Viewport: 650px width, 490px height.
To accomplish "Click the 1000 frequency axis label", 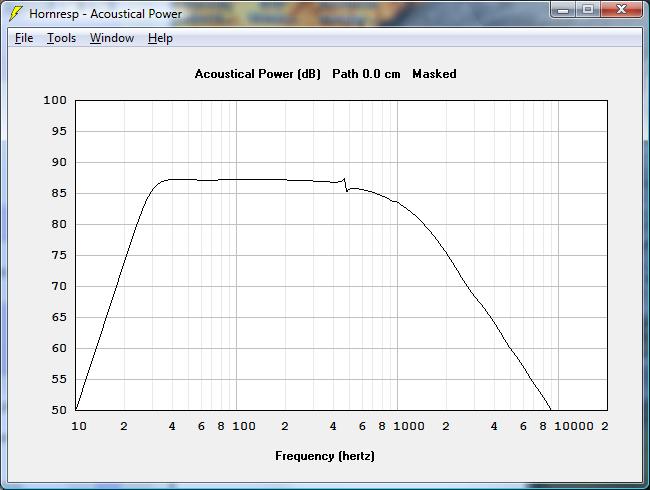I will pyautogui.click(x=409, y=426).
